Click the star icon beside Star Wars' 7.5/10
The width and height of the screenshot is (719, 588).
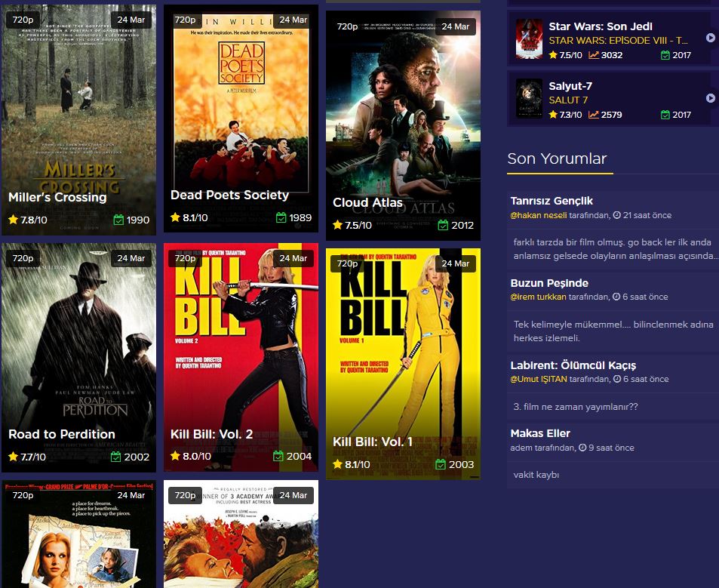pyautogui.click(x=553, y=55)
